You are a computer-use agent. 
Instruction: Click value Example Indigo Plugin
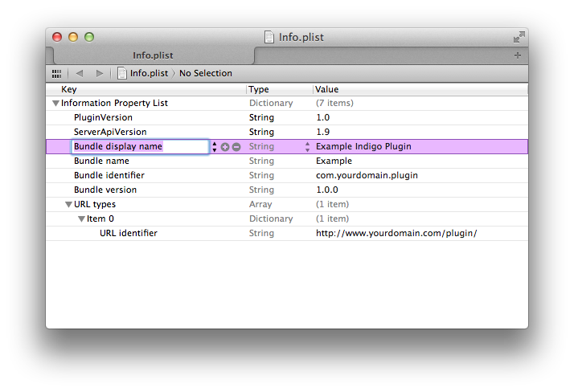(x=363, y=147)
